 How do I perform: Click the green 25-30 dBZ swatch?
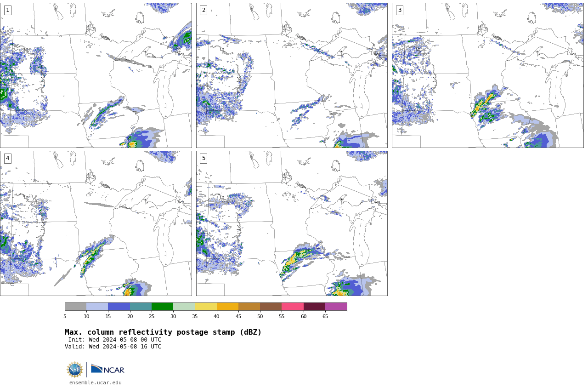point(162,307)
